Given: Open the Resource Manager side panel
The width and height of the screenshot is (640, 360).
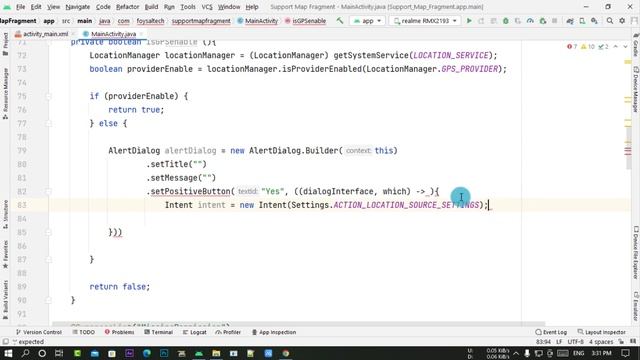Looking at the screenshot, I should point(5,94).
